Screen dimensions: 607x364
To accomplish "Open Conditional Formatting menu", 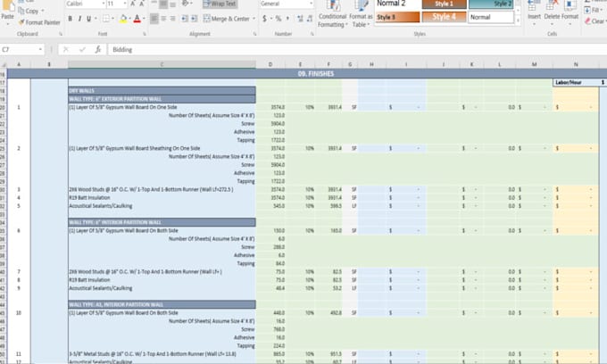I will click(332, 14).
